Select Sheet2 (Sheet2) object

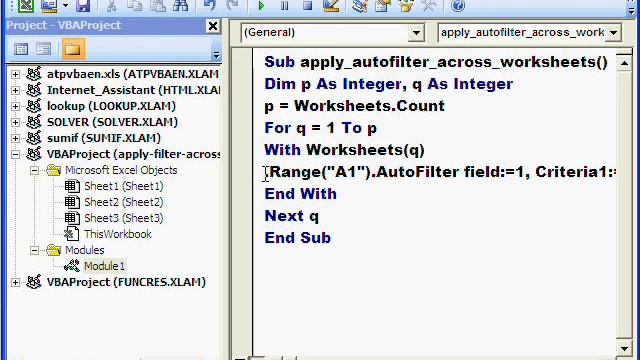[x=124, y=202]
